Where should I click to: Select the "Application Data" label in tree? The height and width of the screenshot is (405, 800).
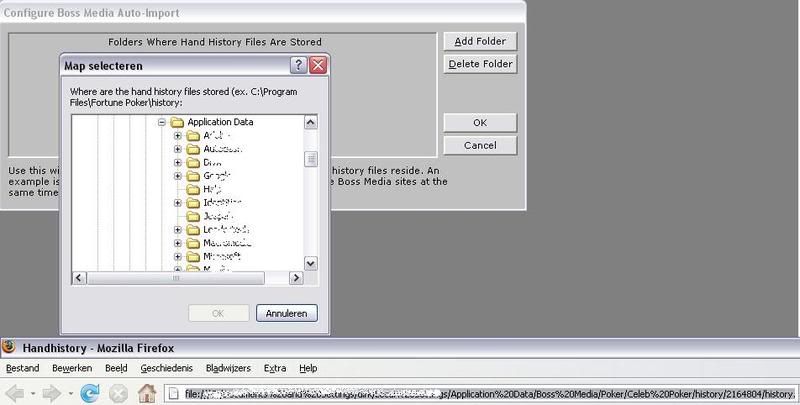[220, 122]
